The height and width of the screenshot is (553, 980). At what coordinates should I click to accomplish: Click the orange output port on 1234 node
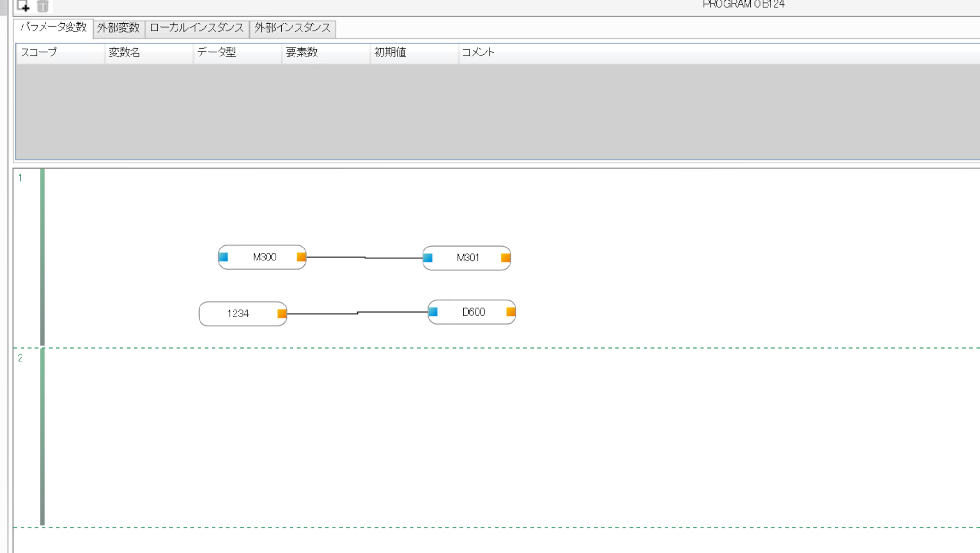[281, 314]
